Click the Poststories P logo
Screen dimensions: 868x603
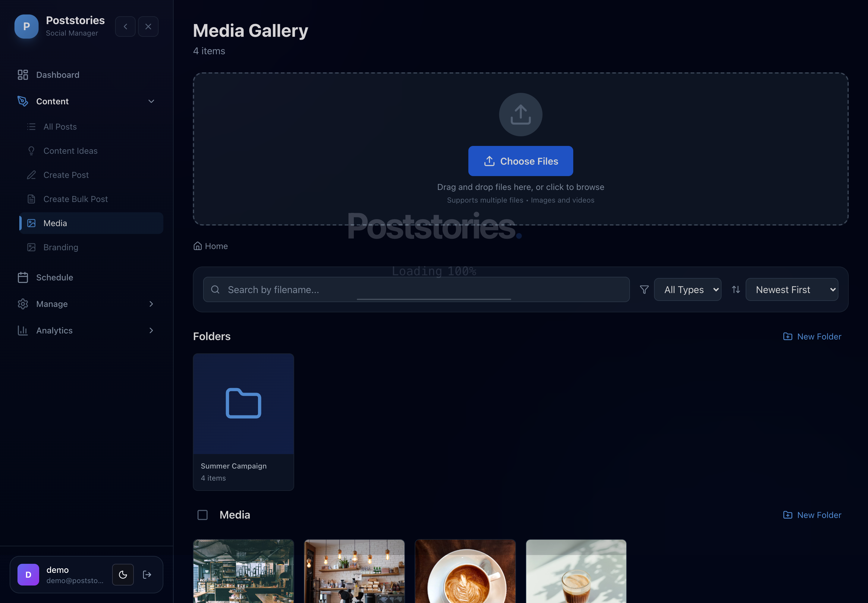pos(27,27)
